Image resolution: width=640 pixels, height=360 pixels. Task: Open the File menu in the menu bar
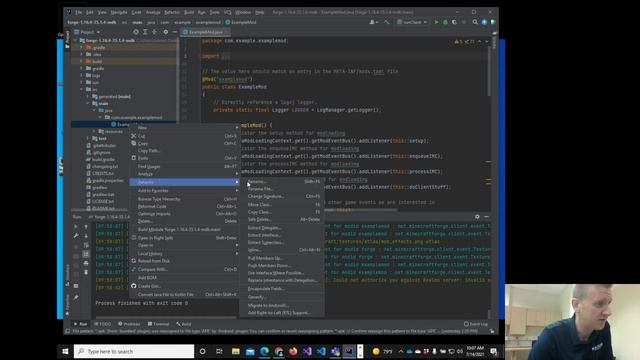coord(78,12)
